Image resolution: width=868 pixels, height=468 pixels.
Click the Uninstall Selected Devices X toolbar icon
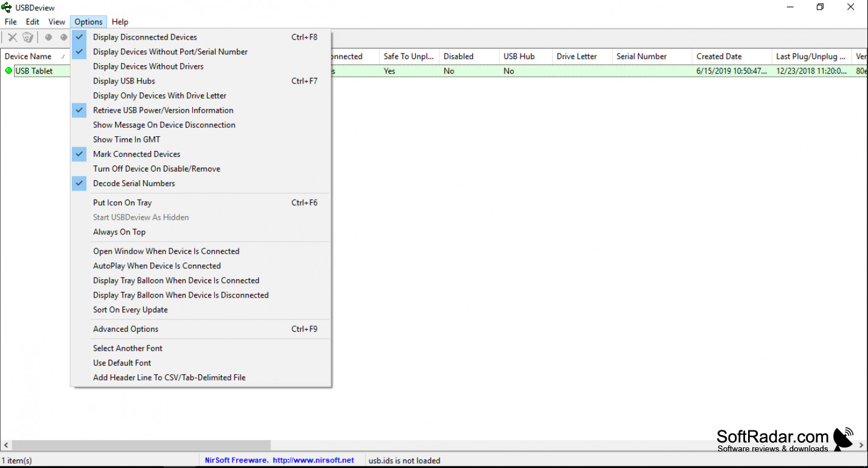[x=12, y=38]
